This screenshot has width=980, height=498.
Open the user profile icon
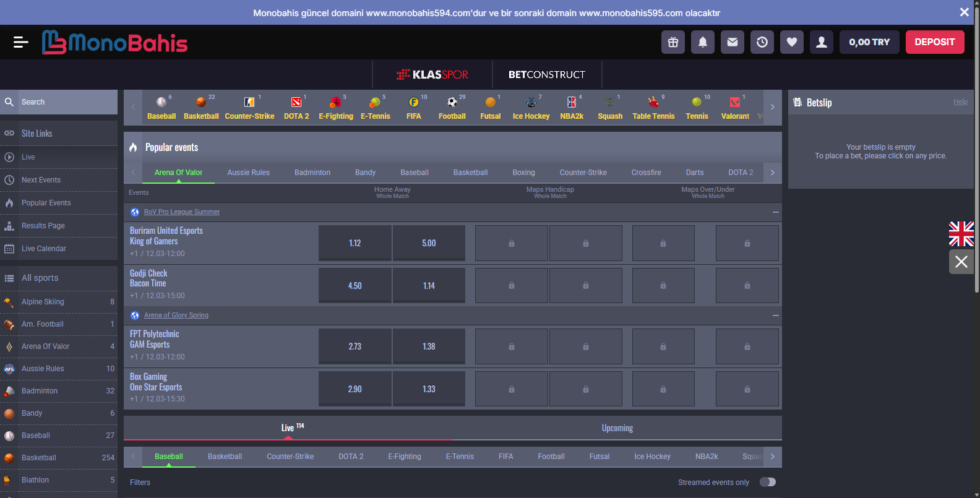tap(821, 42)
